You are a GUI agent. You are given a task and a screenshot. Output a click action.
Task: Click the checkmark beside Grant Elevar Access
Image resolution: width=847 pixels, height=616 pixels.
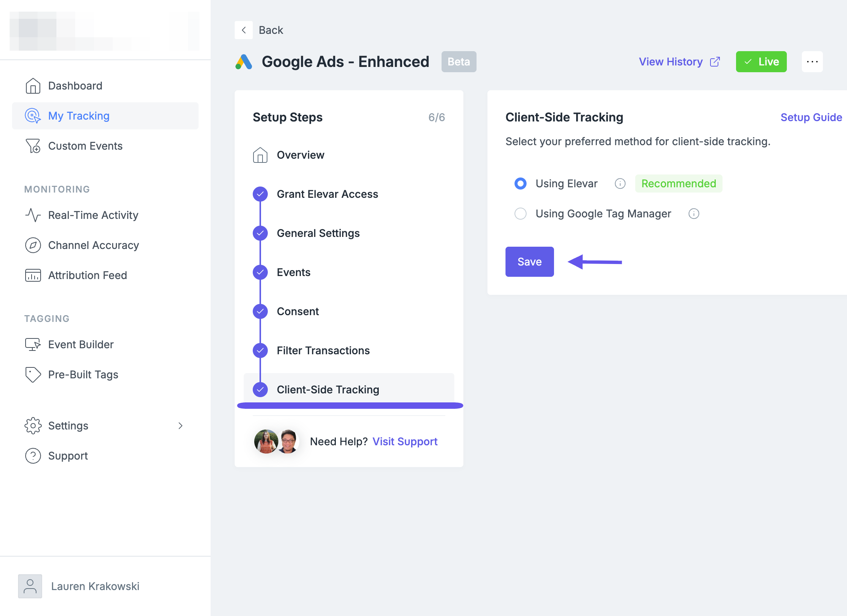[x=260, y=194]
